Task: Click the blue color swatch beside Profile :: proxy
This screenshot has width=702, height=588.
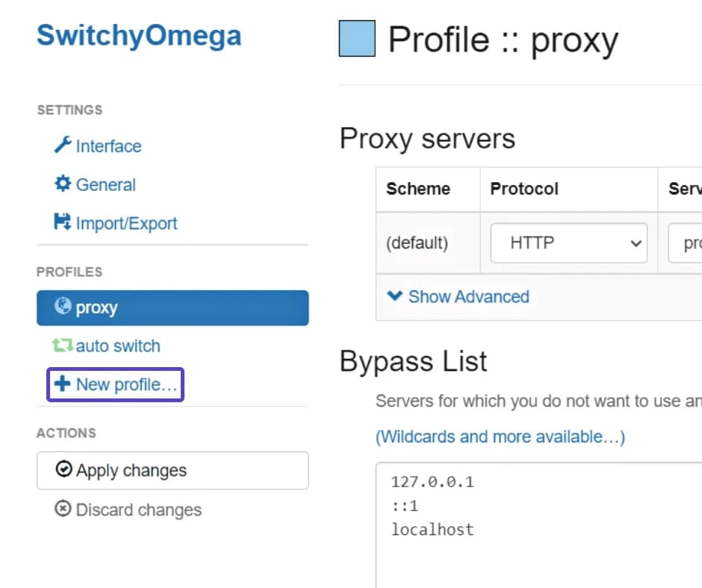Action: 356,39
